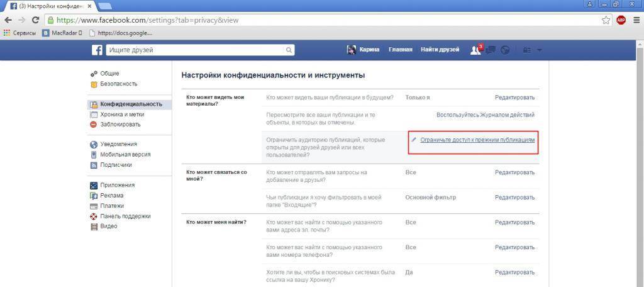The height and width of the screenshot is (287, 644).
Task: Click the AdBlock Plus extension icon
Action: tap(621, 20)
